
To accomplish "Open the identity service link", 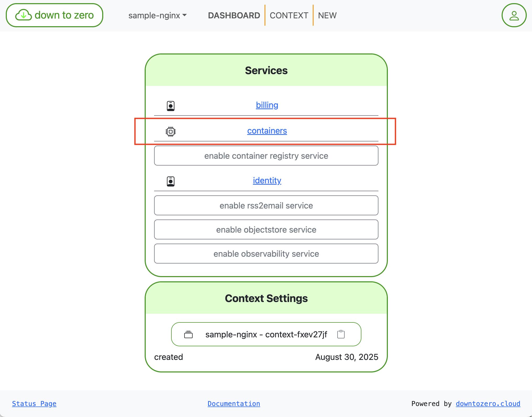I will [267, 180].
